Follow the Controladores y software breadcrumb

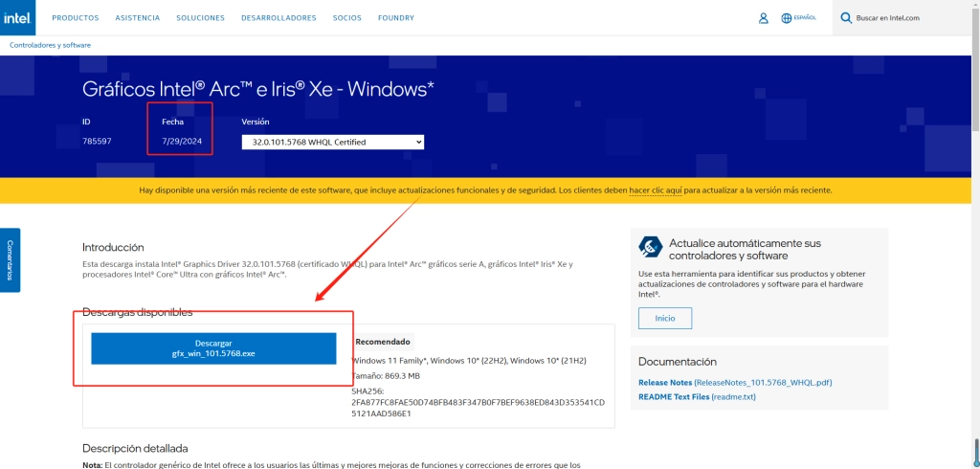click(50, 45)
